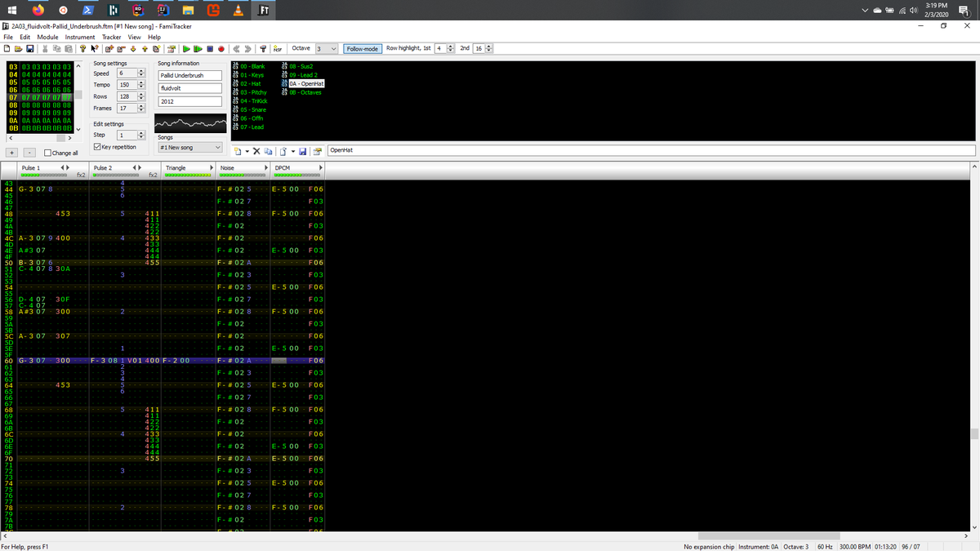This screenshot has width=980, height=551.
Task: Adjust Rows value spinner
Action: coord(140,96)
